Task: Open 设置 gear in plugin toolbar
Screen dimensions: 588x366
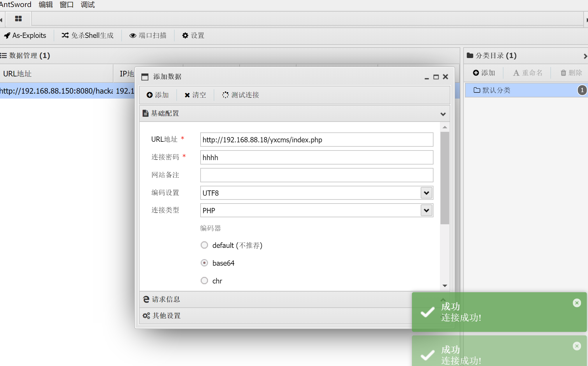Action: pos(193,36)
